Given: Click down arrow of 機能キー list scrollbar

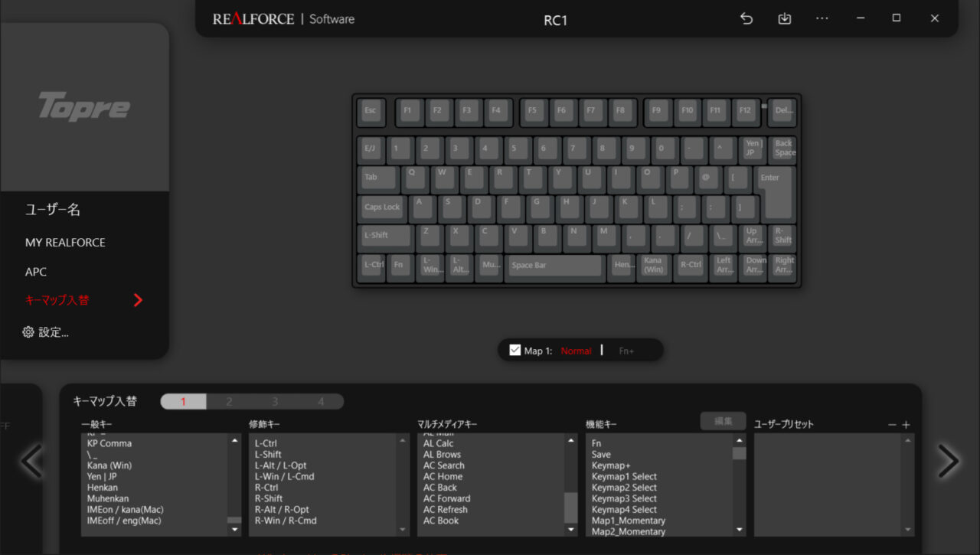Looking at the screenshot, I should pyautogui.click(x=739, y=530).
